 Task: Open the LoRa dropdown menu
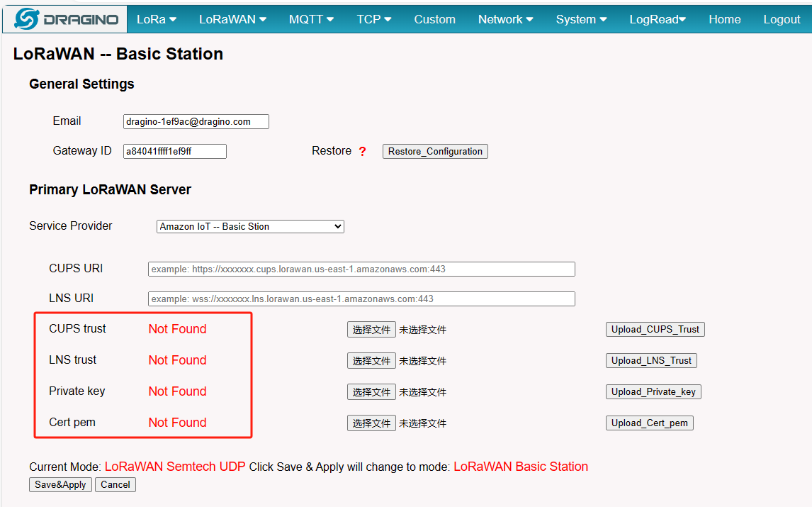(x=157, y=19)
